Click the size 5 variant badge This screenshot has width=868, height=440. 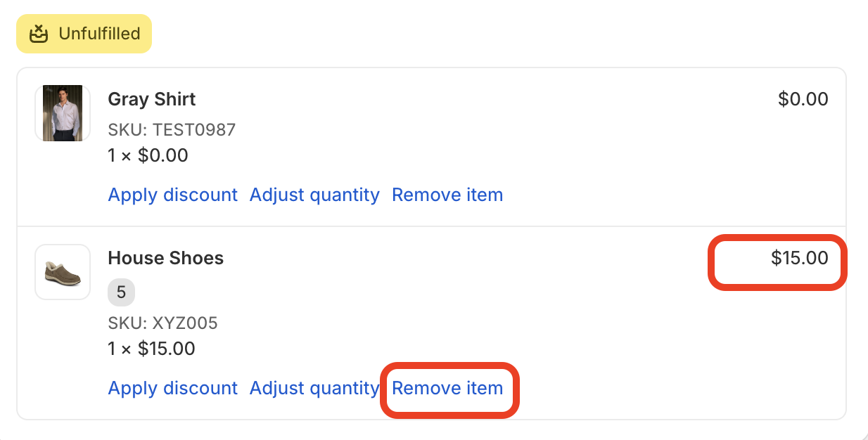pyautogui.click(x=121, y=292)
